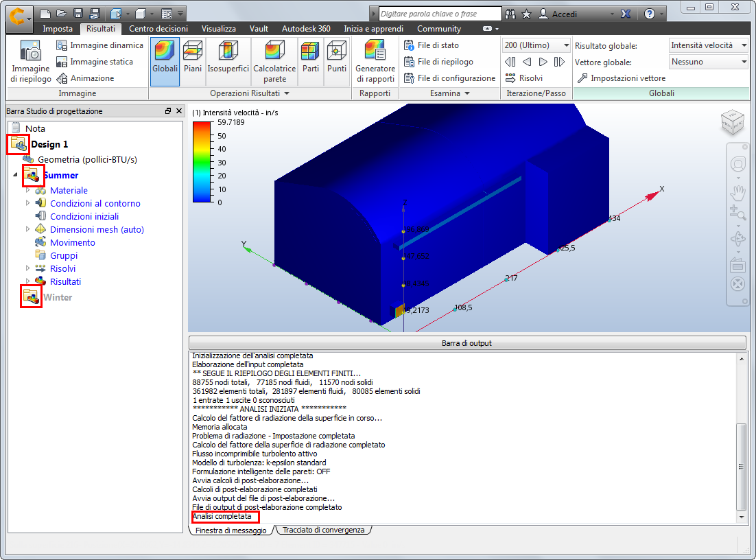Open the Autodesk 360 ribbon tab
The image size is (756, 560).
(306, 28)
